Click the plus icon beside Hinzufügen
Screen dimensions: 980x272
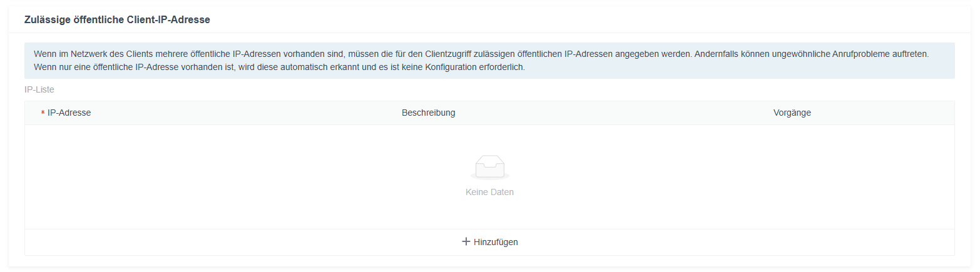(x=466, y=241)
